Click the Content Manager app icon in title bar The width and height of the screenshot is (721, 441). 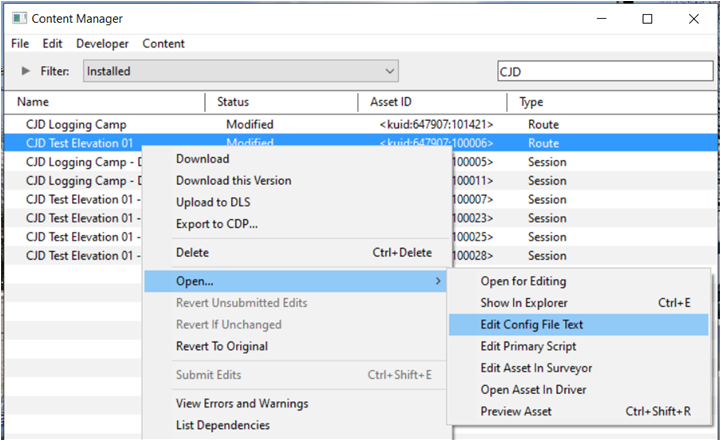pyautogui.click(x=19, y=18)
